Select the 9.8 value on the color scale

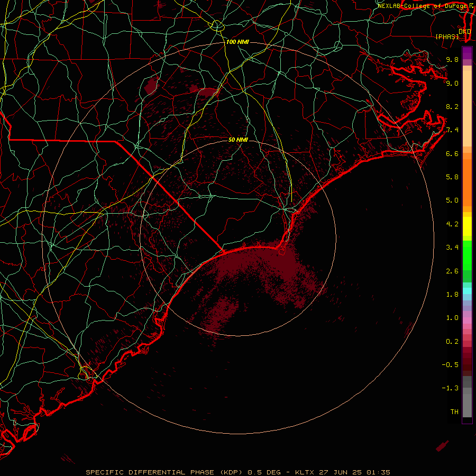pyautogui.click(x=452, y=59)
